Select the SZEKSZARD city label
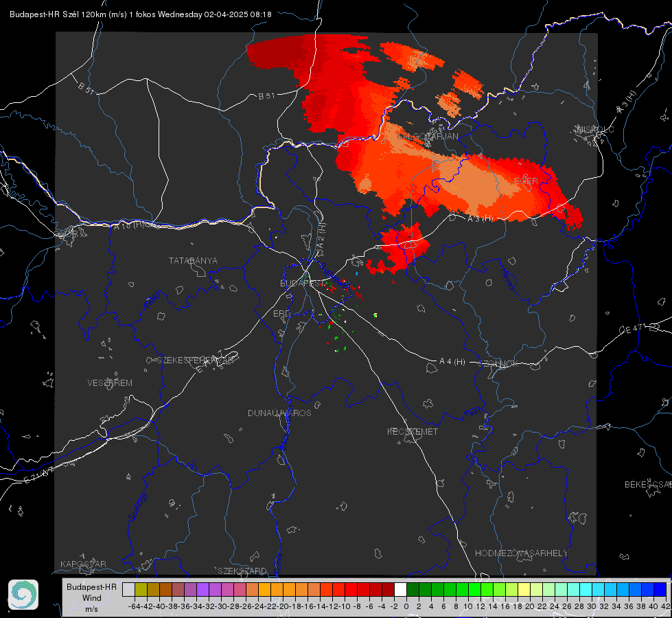The image size is (672, 618). [242, 571]
